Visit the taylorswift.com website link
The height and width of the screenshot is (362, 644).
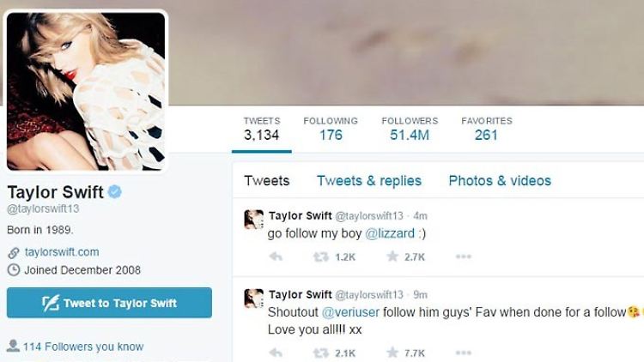[62, 252]
